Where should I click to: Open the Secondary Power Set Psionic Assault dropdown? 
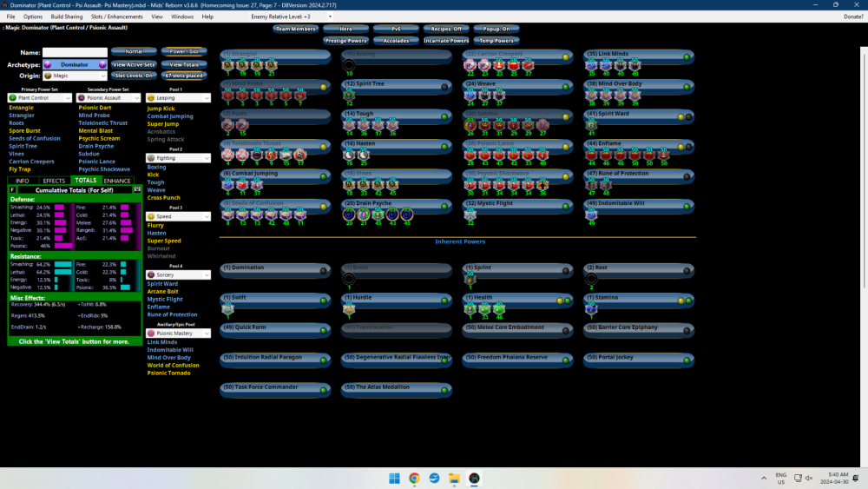click(108, 98)
